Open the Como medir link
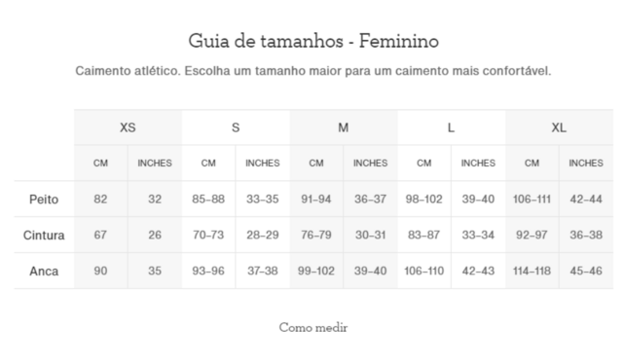623x364 pixels. [x=313, y=328]
